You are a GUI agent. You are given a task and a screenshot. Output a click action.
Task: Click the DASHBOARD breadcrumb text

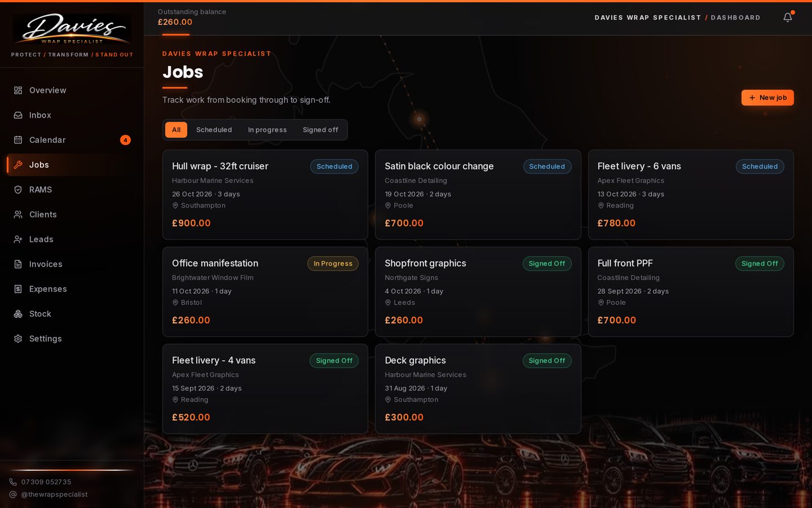735,17
